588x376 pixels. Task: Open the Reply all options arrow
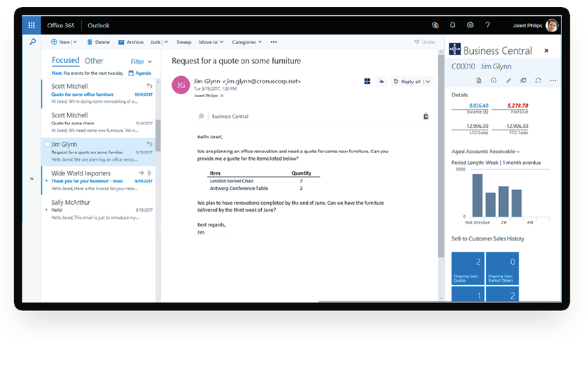click(428, 81)
